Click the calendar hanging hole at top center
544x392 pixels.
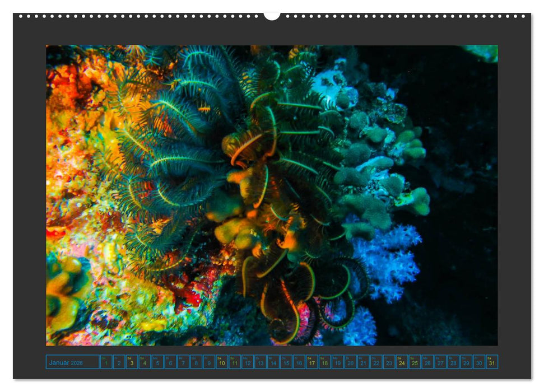click(x=272, y=16)
